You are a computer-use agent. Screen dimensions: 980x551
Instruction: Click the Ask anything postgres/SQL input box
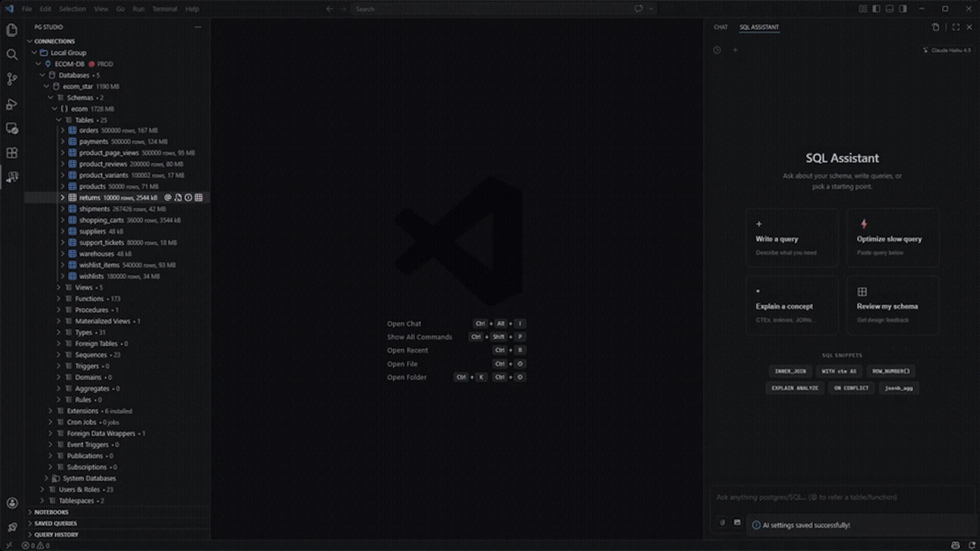click(842, 497)
